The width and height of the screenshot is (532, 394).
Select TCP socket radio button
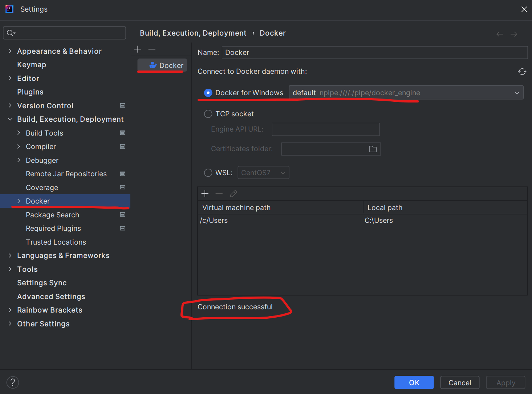[208, 114]
